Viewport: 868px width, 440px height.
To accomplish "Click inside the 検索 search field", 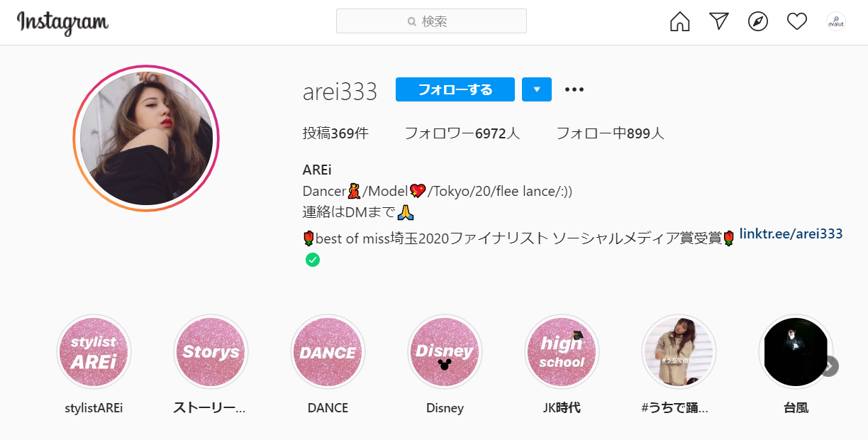I will pos(431,21).
